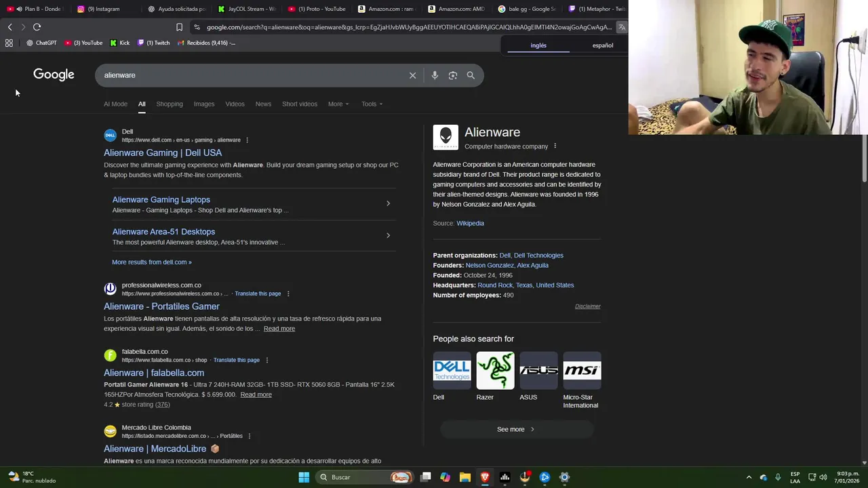Open Kick bookmark
This screenshot has width=868, height=488.
tap(120, 43)
